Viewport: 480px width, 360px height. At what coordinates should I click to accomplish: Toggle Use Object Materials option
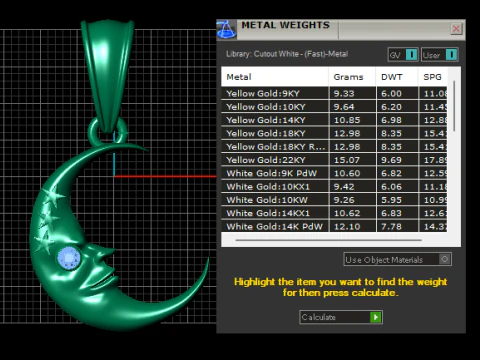(397, 259)
